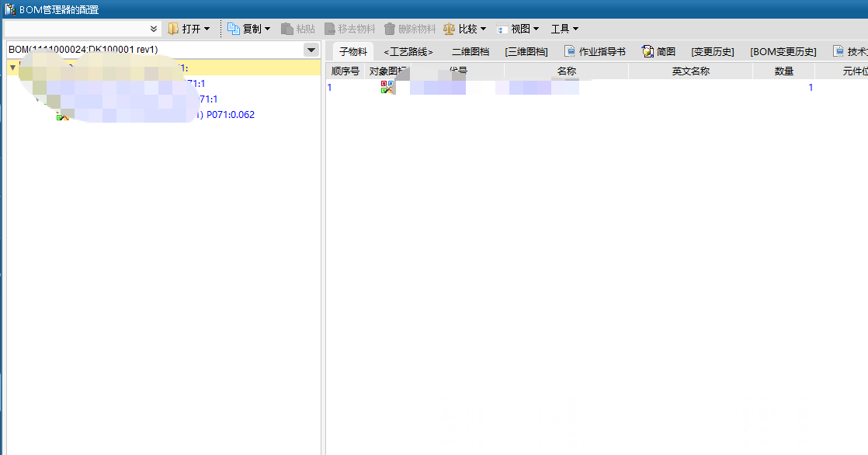Switch to the <工艺路线> tab
This screenshot has height=455, width=868.
tap(408, 51)
